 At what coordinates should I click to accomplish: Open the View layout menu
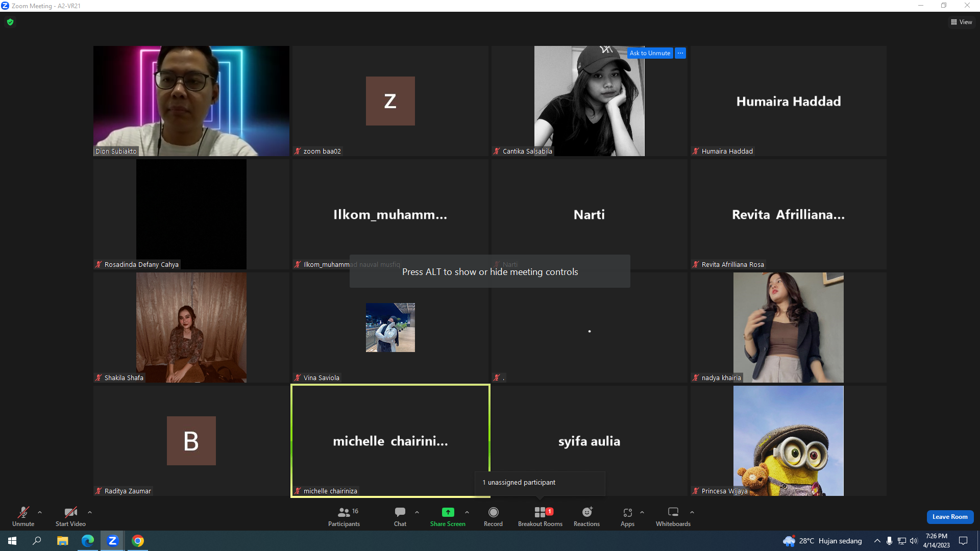point(962,22)
